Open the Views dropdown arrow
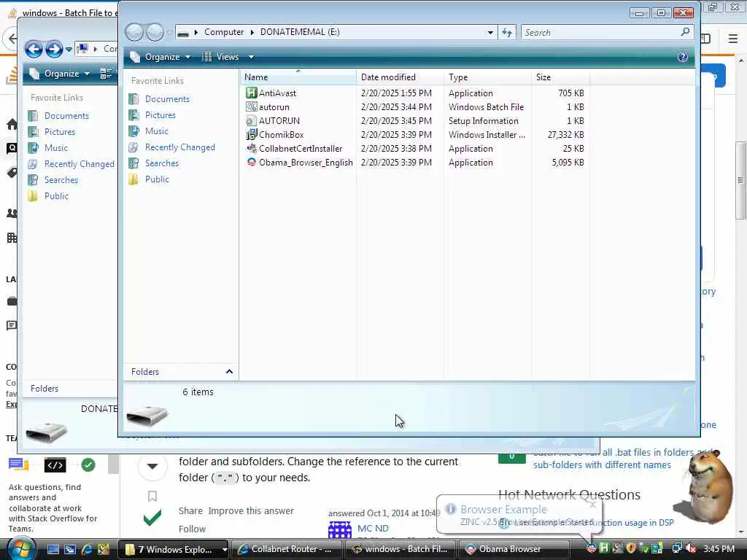The image size is (747, 560). tap(251, 57)
